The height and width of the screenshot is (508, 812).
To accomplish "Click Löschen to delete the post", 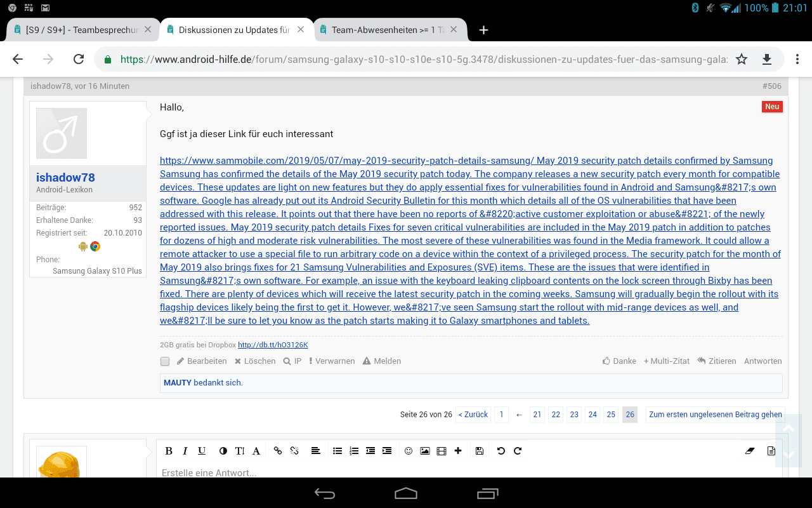I will point(255,361).
